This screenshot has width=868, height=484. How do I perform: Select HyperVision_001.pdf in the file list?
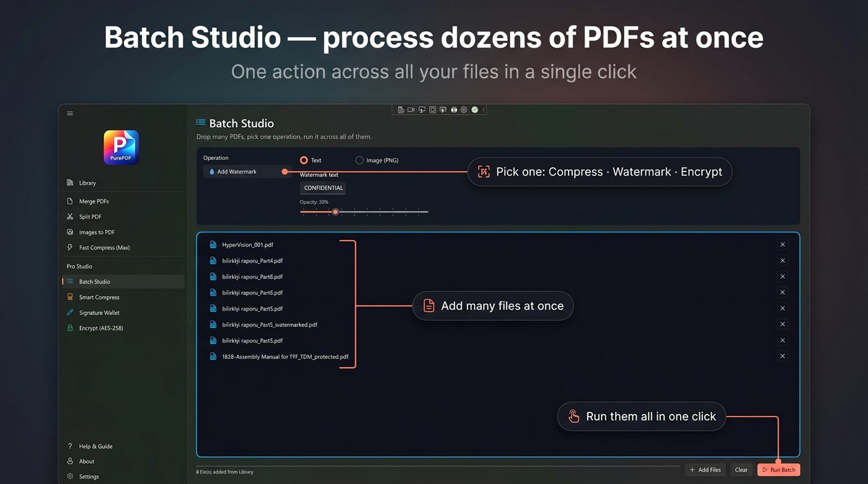click(247, 245)
